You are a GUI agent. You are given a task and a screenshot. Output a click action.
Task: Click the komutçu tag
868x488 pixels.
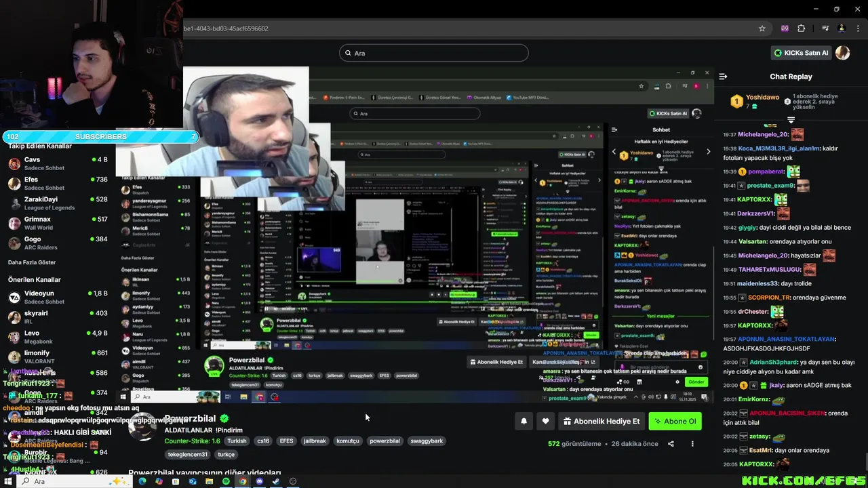point(348,441)
